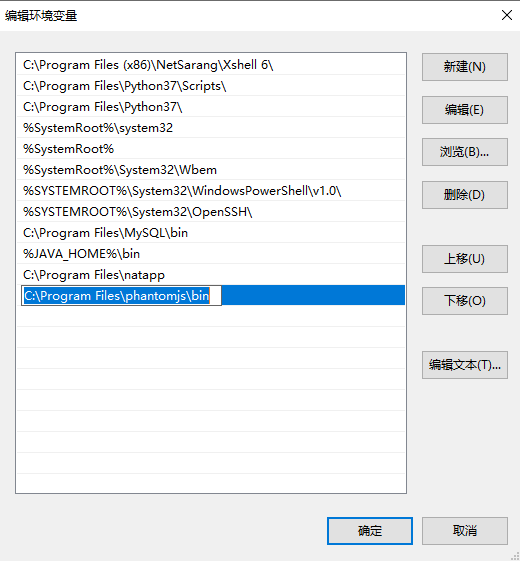Confirm changes with 确定 button

click(x=370, y=531)
